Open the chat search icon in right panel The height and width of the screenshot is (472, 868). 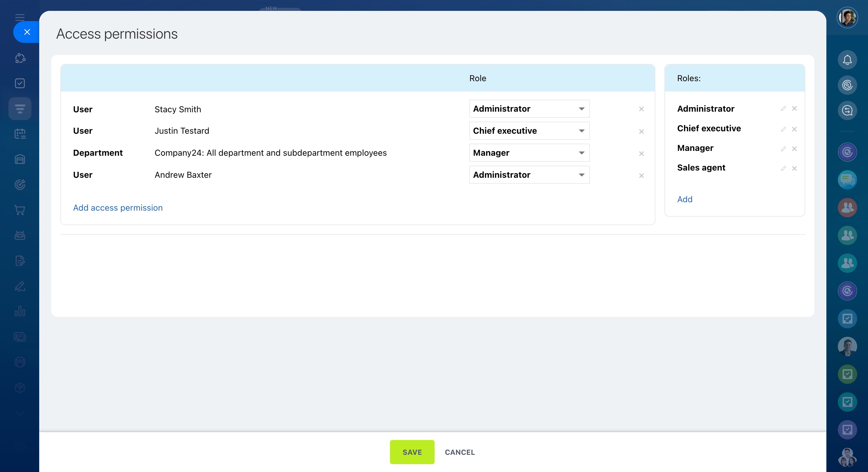(847, 110)
